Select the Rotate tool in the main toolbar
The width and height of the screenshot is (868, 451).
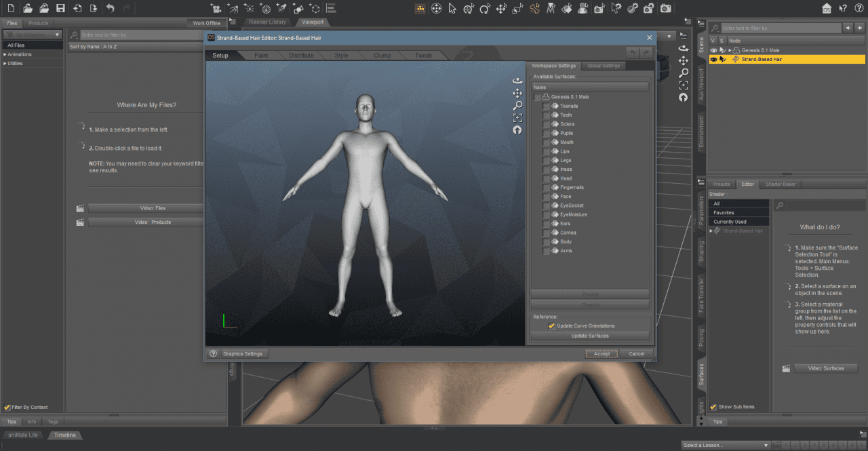(x=485, y=8)
